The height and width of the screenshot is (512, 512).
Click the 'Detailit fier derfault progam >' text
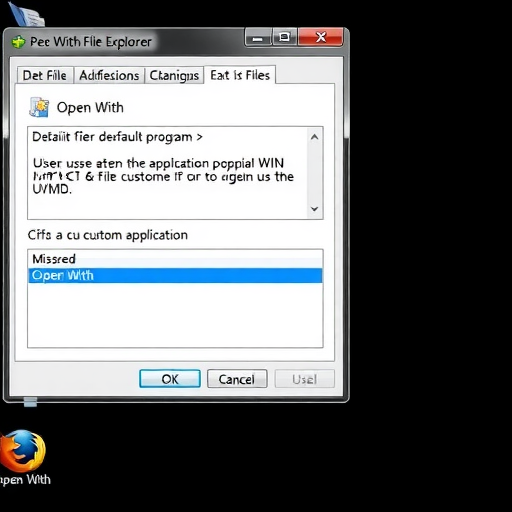(117, 137)
